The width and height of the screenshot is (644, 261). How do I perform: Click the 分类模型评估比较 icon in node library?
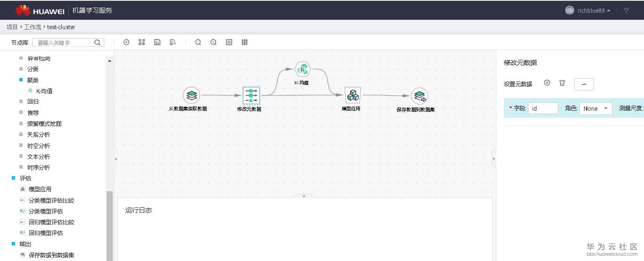pos(22,200)
